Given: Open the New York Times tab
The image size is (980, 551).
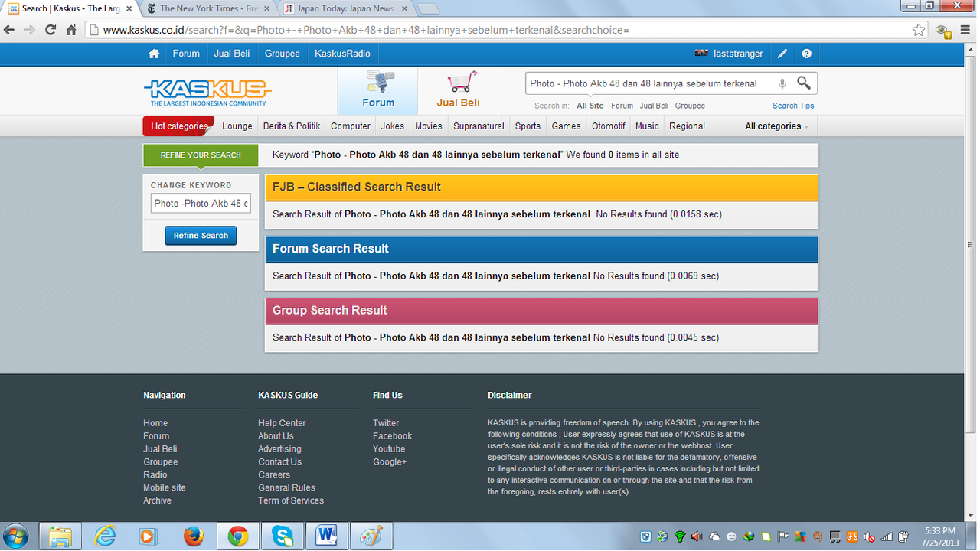Looking at the screenshot, I should click(207, 8).
